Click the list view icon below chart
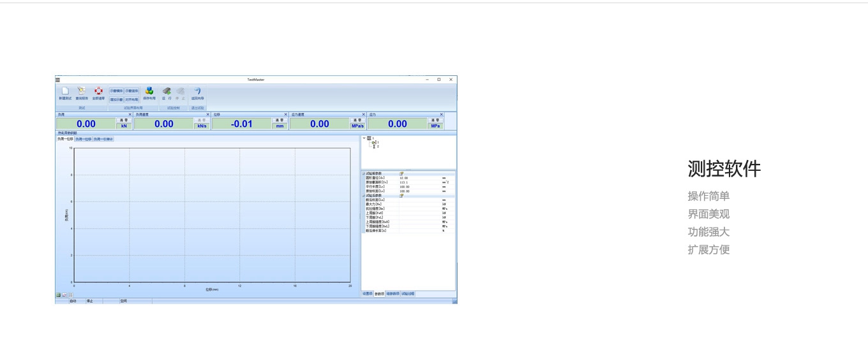Image resolution: width=868 pixels, height=357 pixels. (x=70, y=295)
